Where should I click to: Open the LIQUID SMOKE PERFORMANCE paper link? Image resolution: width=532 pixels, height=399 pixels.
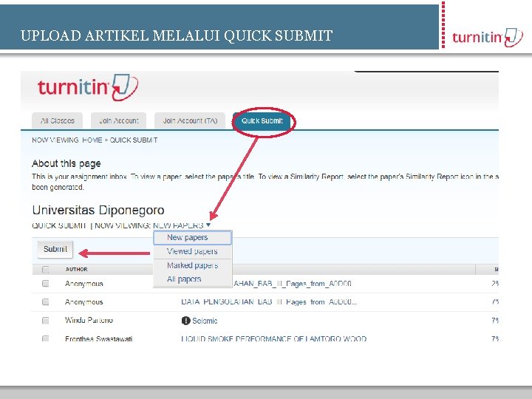[x=274, y=338]
